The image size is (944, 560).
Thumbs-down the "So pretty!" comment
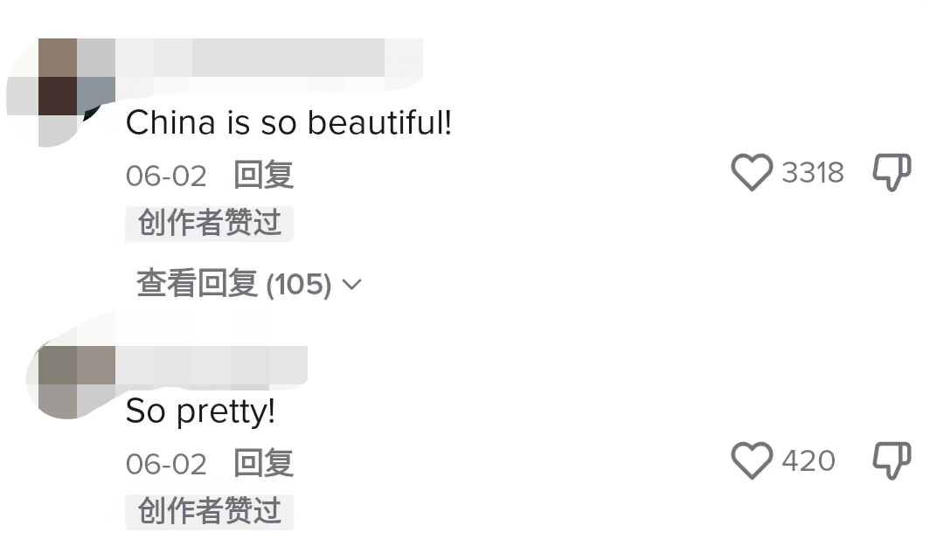(x=892, y=460)
